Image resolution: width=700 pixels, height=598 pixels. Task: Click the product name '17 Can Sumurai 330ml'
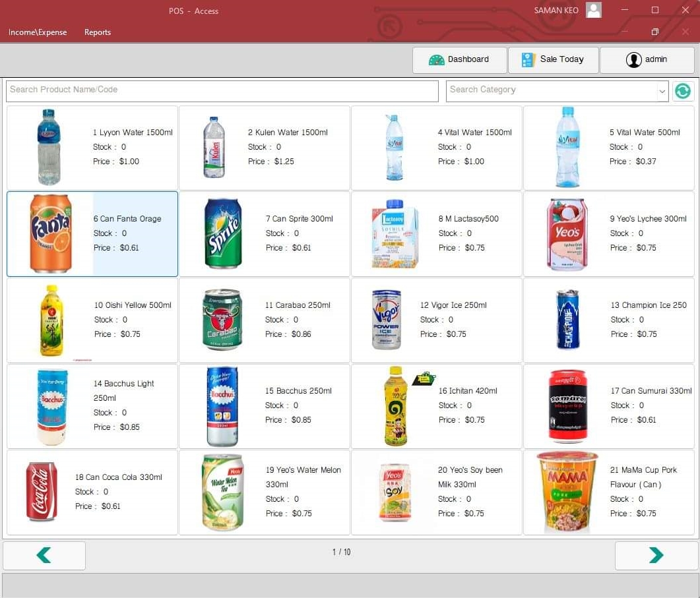coord(651,391)
